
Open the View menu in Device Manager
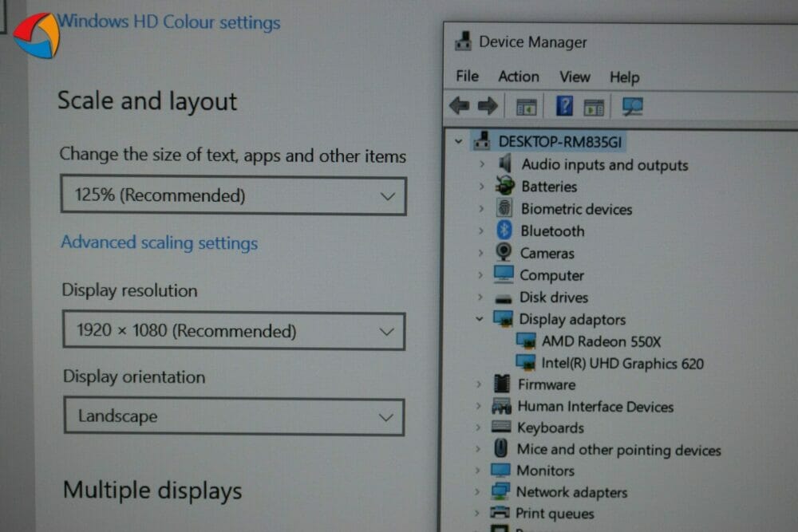click(x=575, y=77)
